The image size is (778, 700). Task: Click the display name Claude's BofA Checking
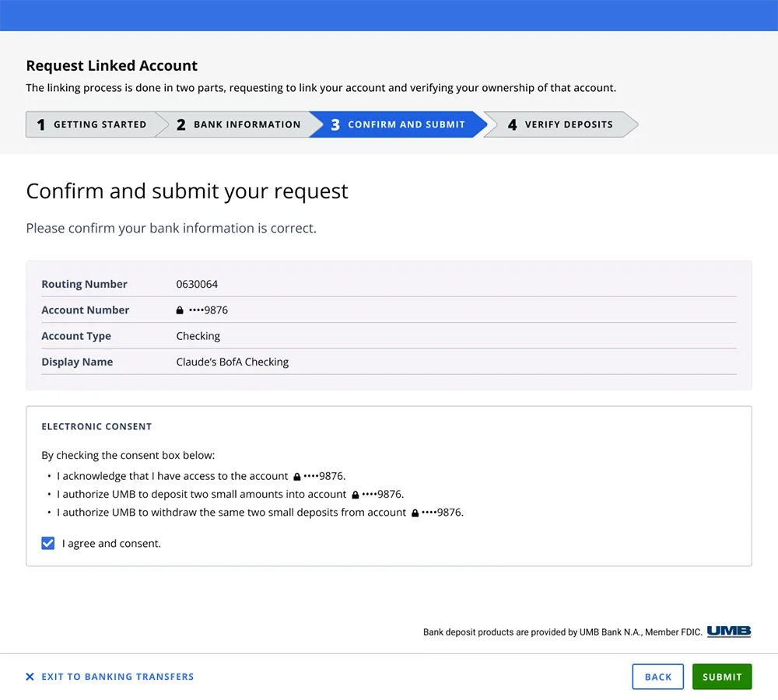tap(232, 362)
